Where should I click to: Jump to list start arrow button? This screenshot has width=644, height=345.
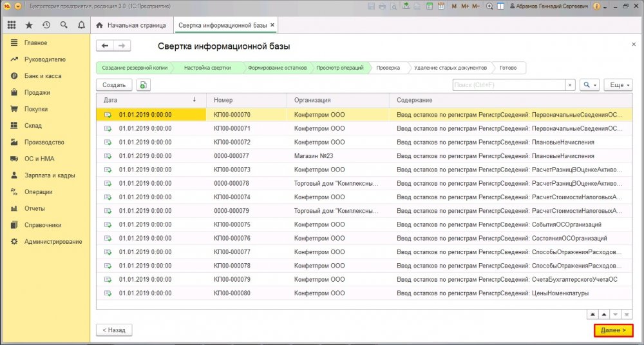point(592,315)
